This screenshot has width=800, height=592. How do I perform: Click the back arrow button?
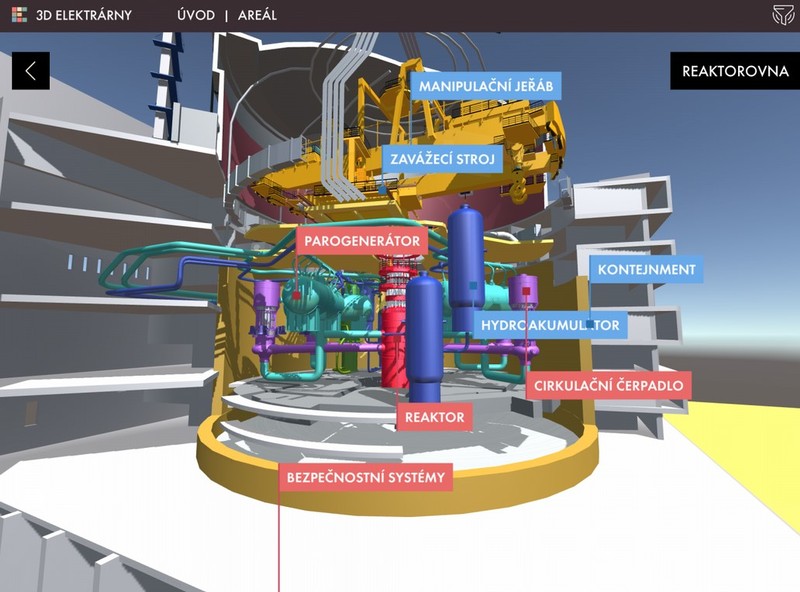tap(31, 71)
